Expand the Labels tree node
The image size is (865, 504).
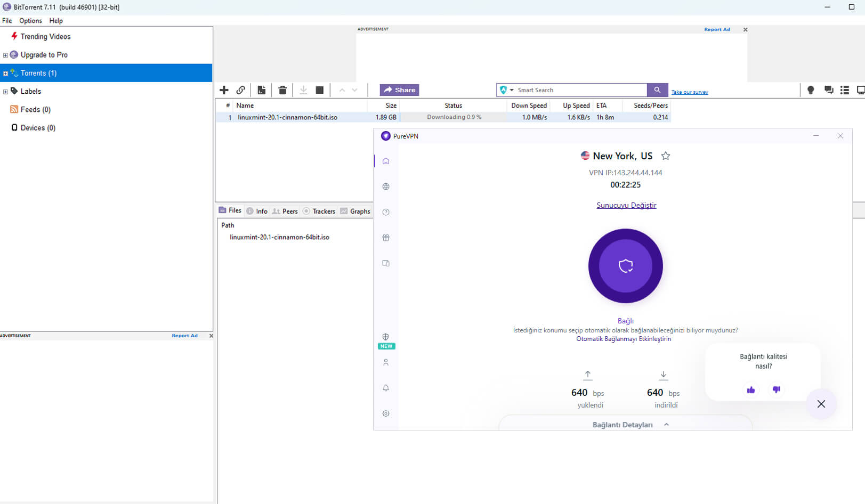click(x=5, y=92)
